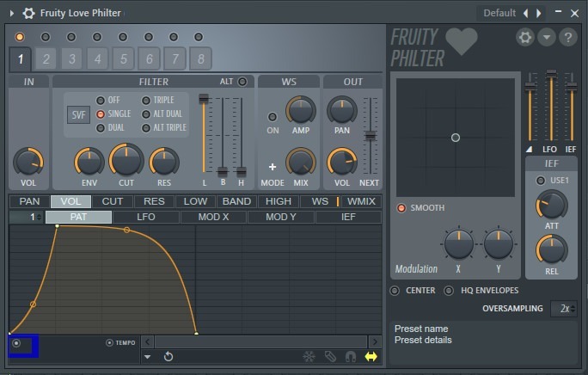The height and width of the screenshot is (375, 588).
Task: Click the NEXT send slider
Action: 371,136
